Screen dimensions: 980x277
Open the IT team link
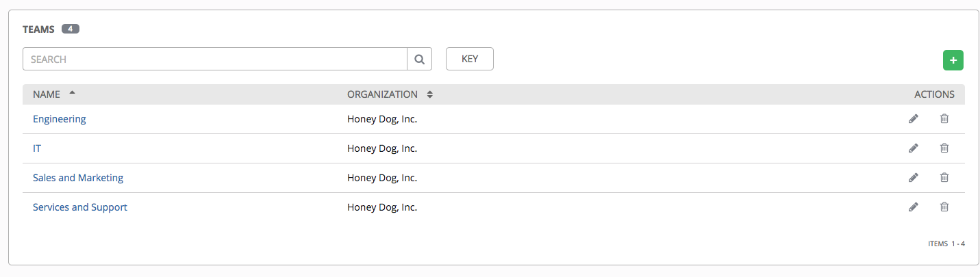37,148
